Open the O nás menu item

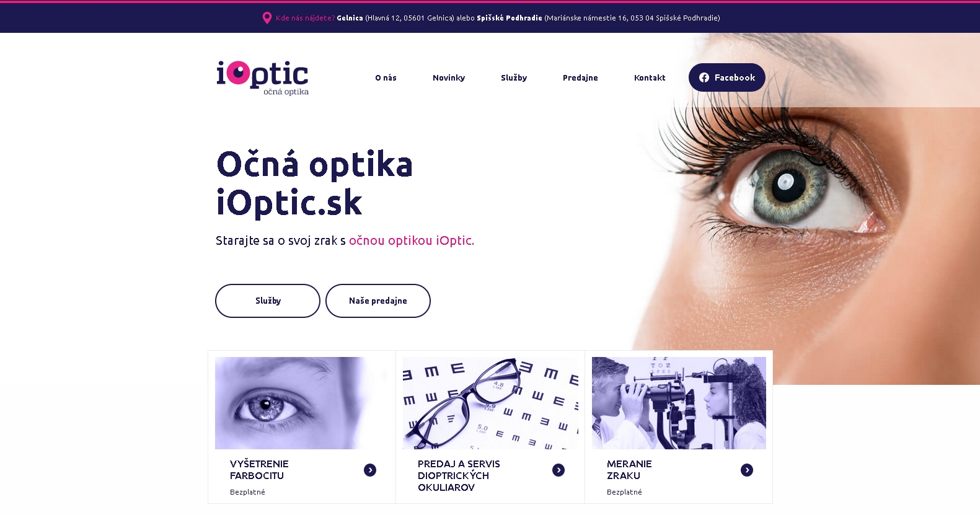(x=386, y=77)
